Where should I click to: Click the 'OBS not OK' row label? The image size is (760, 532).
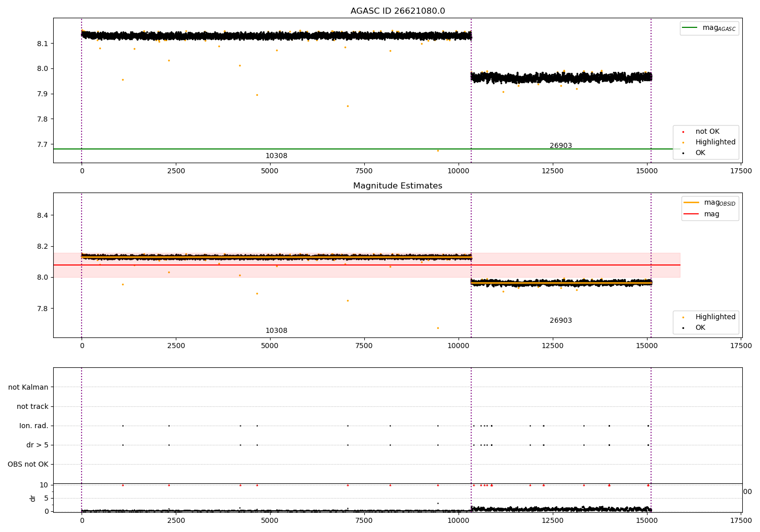[x=28, y=465]
